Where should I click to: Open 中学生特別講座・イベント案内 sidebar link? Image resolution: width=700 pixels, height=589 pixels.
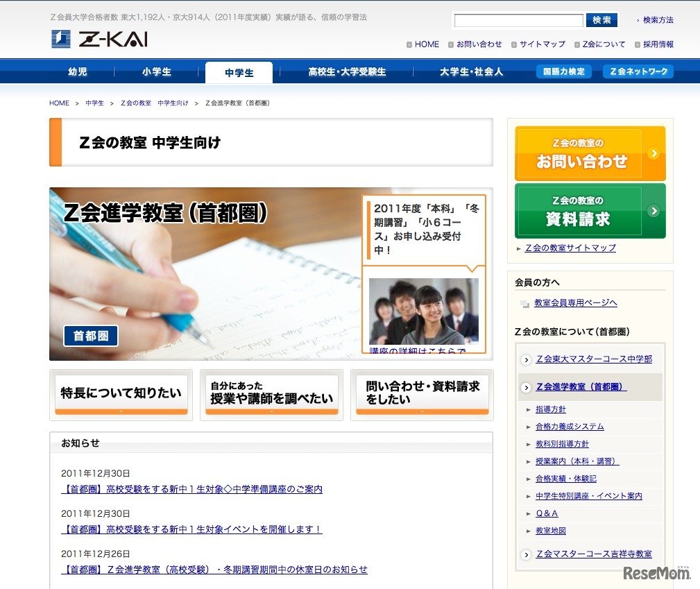pos(589,497)
